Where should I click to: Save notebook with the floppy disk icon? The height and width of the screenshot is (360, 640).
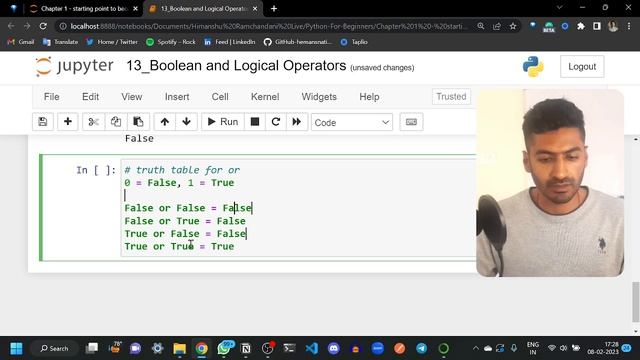click(43, 122)
